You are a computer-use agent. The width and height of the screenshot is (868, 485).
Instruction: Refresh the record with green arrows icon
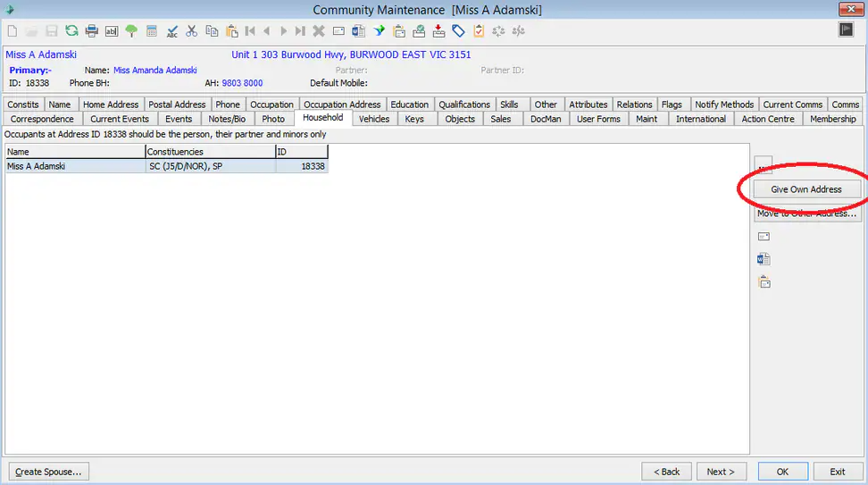tap(71, 31)
